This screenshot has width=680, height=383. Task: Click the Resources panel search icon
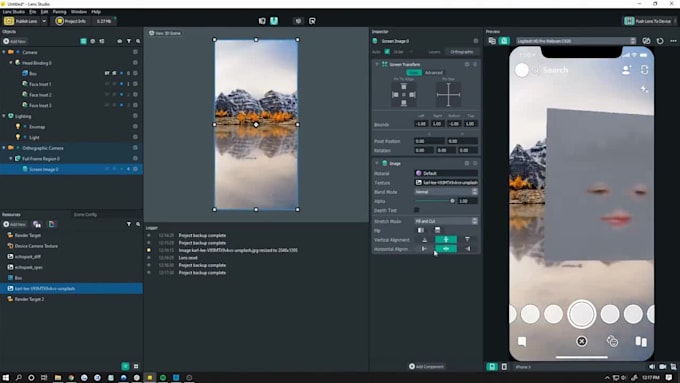click(x=138, y=224)
